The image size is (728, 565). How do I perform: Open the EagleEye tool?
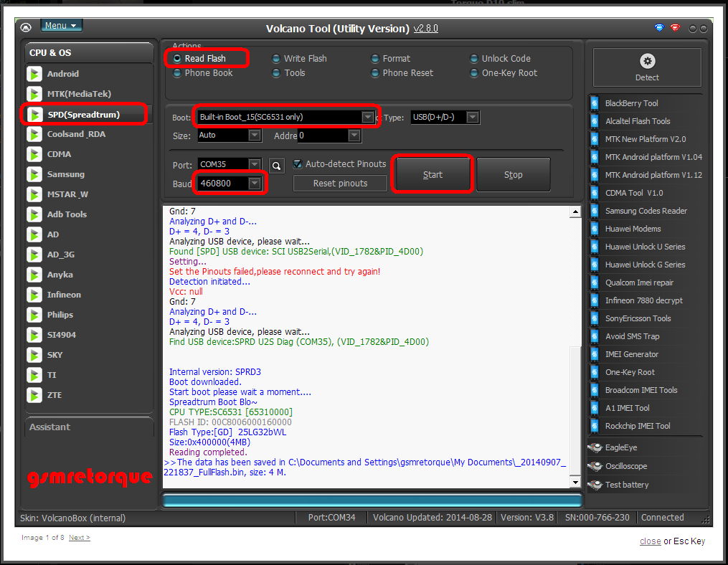pyautogui.click(x=595, y=447)
